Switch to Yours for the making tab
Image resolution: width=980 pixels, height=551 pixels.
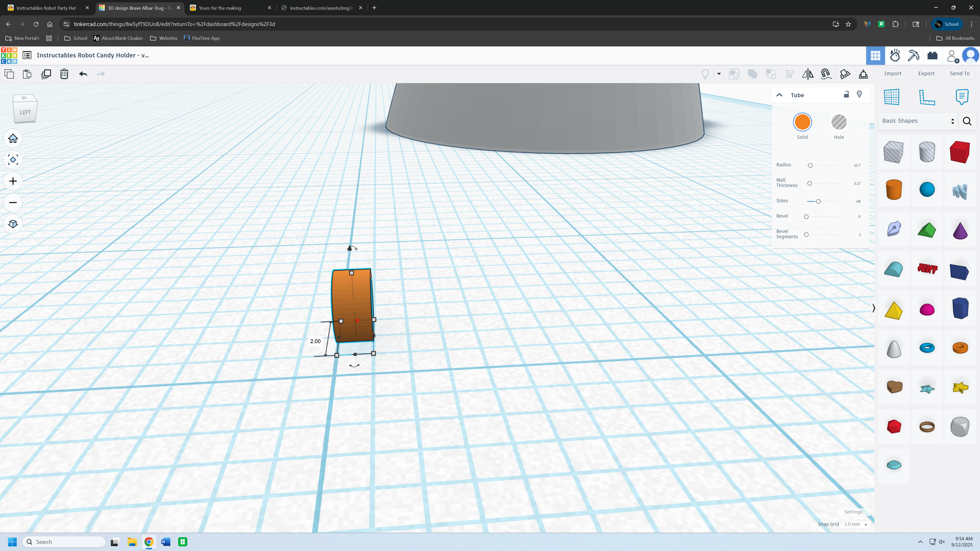click(x=231, y=8)
